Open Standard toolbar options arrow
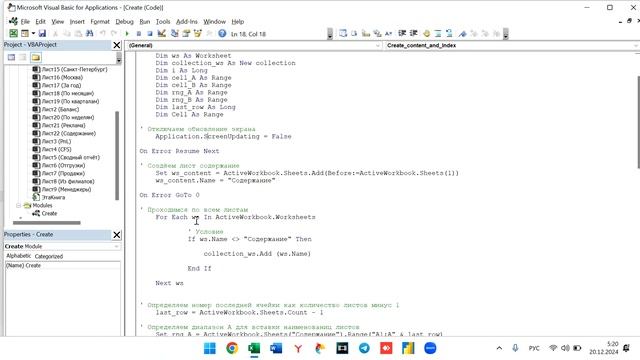The width and height of the screenshot is (640, 360). pyautogui.click(x=330, y=34)
